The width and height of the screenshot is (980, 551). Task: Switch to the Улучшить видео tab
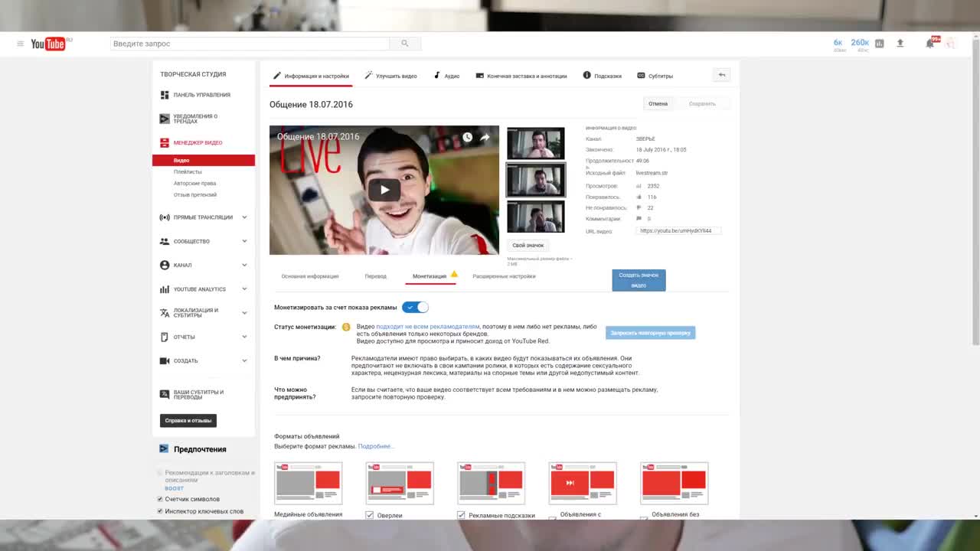click(390, 76)
